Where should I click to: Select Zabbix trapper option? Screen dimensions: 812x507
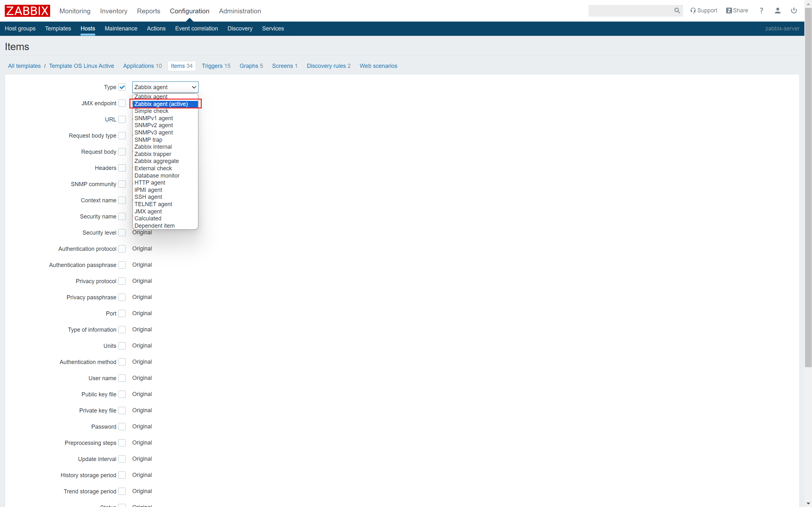pos(165,154)
